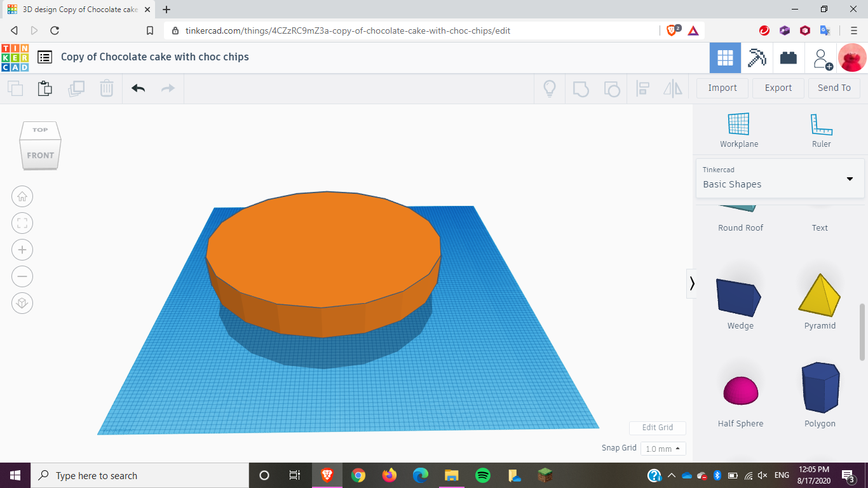The height and width of the screenshot is (488, 868).
Task: Undo the last action
Action: coord(137,88)
